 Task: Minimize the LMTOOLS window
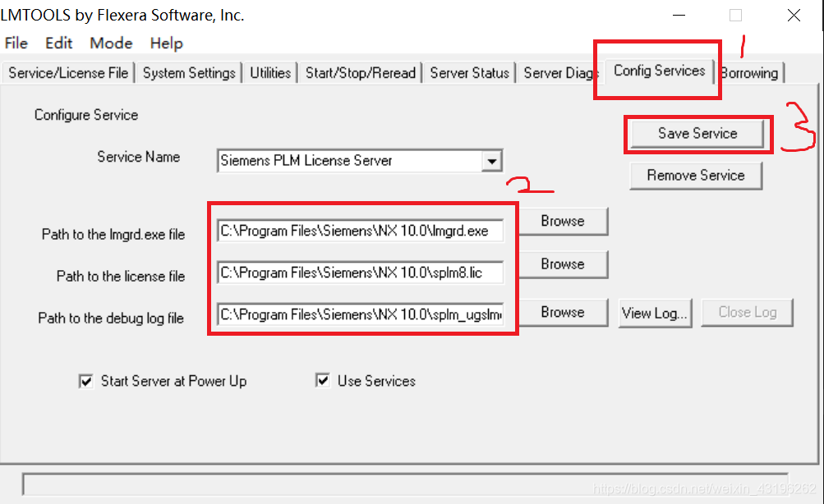pos(679,16)
